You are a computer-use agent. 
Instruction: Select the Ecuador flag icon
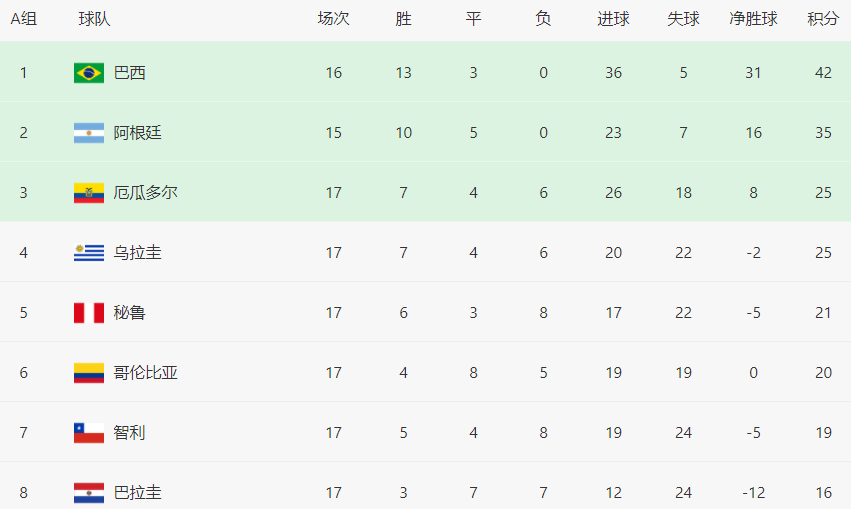tap(89, 193)
